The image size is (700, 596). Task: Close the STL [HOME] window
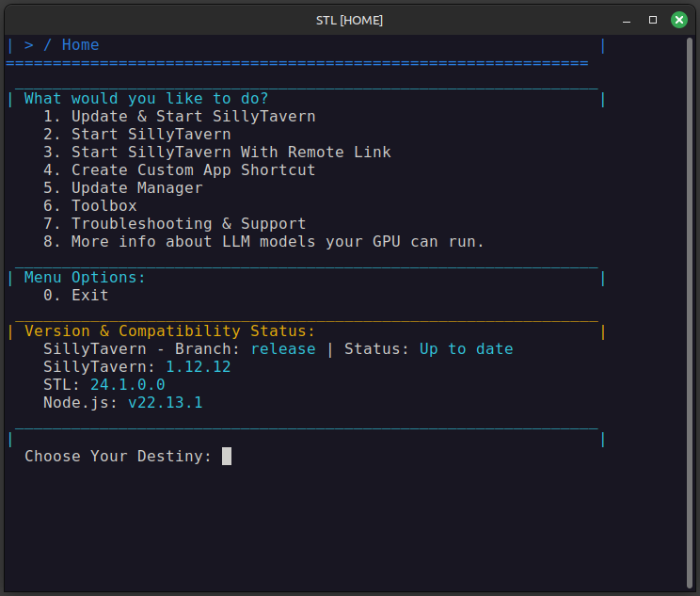pos(679,20)
